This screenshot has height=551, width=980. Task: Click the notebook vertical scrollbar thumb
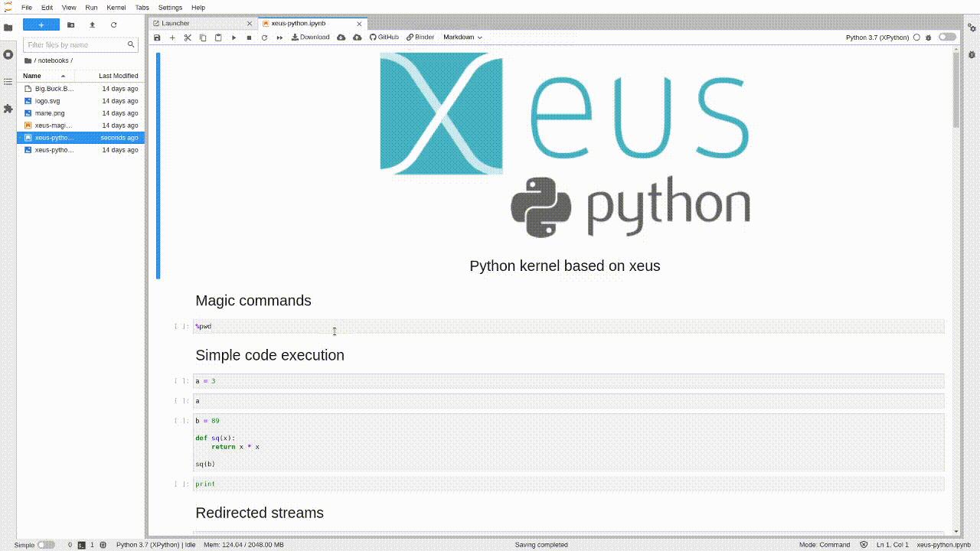pyautogui.click(x=956, y=90)
